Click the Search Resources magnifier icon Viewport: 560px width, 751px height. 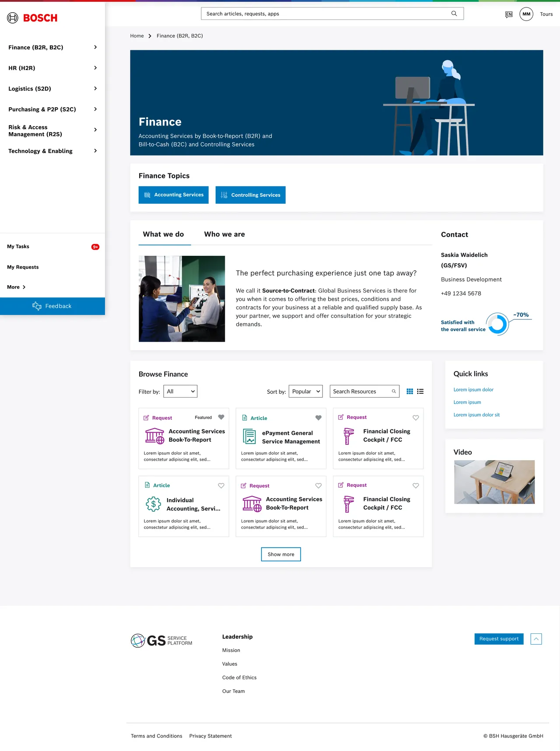[x=394, y=391]
